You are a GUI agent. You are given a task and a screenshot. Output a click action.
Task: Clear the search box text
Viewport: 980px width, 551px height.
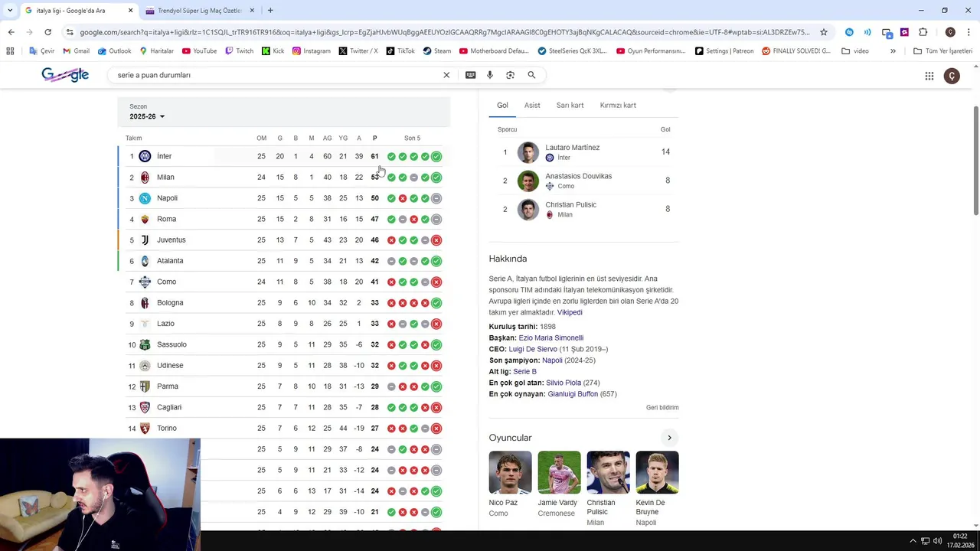tap(446, 75)
